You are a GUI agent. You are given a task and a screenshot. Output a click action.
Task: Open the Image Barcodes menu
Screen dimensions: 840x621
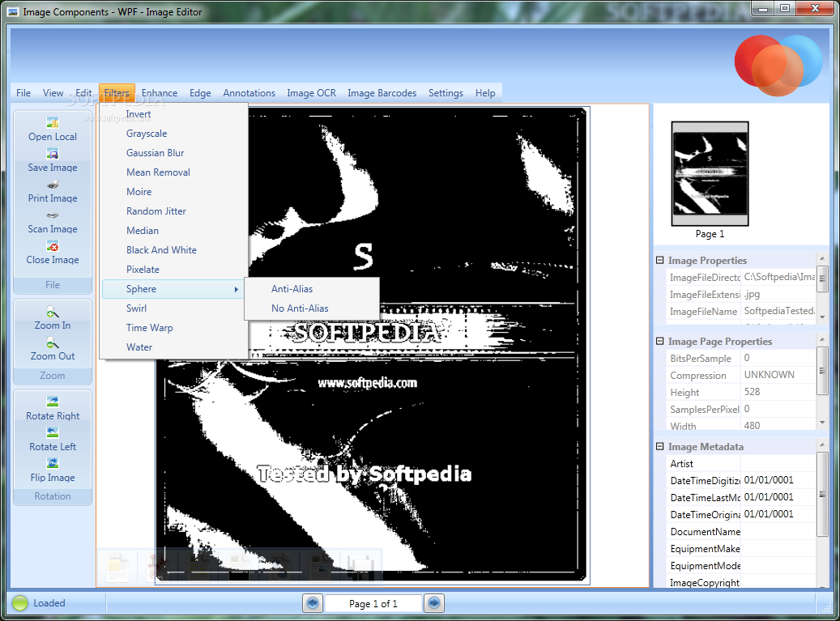coord(382,93)
